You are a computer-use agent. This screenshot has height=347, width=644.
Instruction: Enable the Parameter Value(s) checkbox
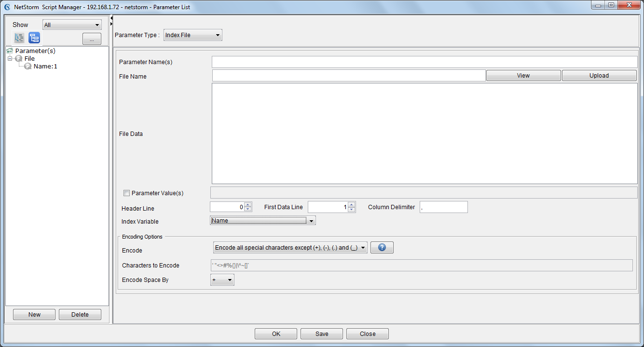(127, 193)
